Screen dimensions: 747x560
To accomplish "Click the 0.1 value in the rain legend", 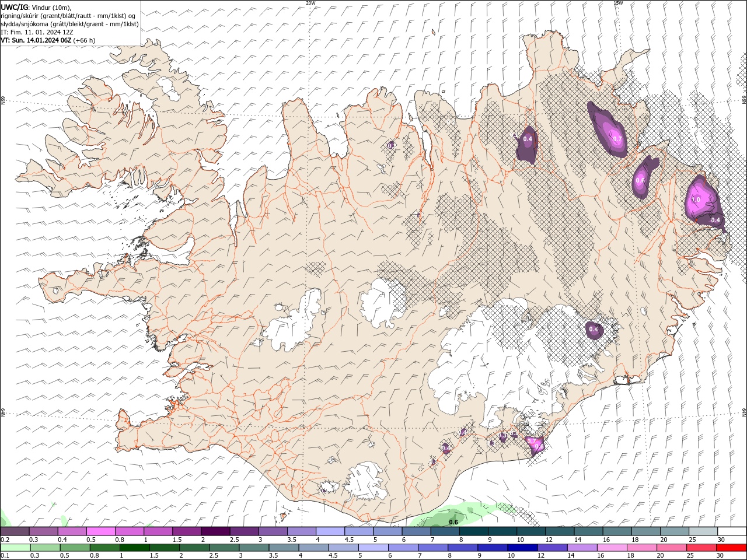I will click(x=5, y=555).
